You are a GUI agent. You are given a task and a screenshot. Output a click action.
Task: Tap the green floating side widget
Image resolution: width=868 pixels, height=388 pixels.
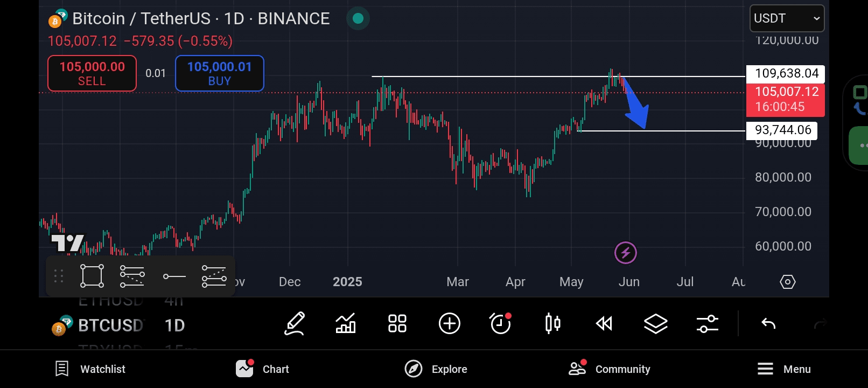click(859, 145)
